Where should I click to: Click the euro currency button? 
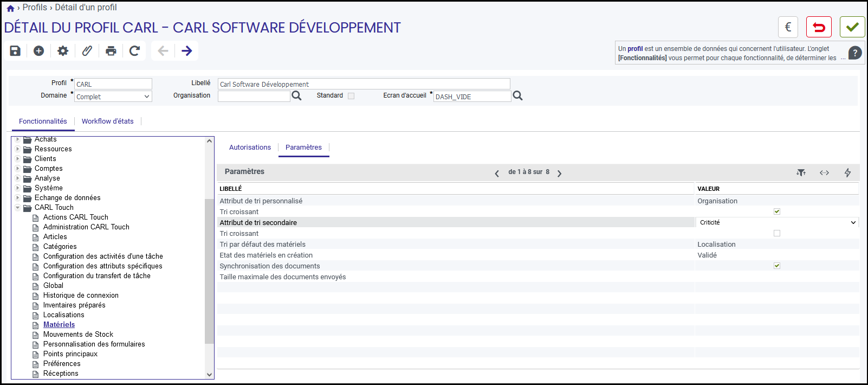coord(788,27)
